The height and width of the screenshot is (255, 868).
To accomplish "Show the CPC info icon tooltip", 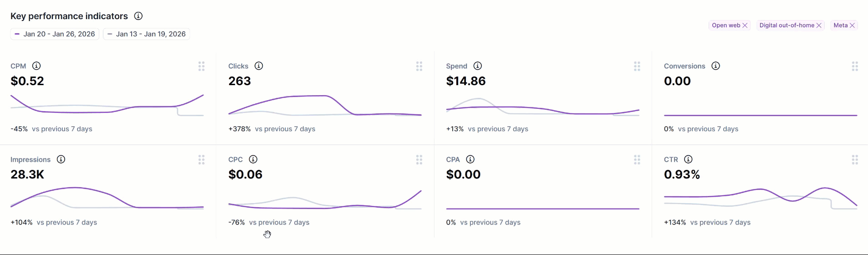I will point(253,159).
